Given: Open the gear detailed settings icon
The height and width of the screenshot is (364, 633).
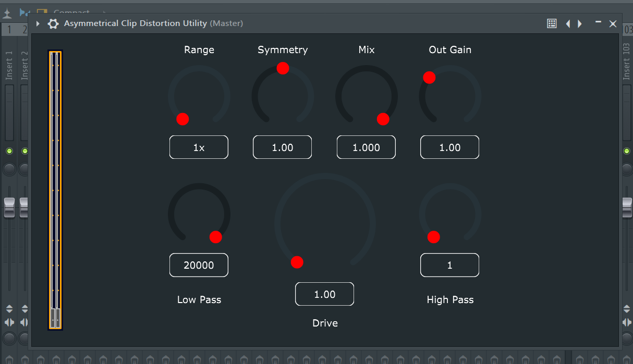Looking at the screenshot, I should click(53, 23).
